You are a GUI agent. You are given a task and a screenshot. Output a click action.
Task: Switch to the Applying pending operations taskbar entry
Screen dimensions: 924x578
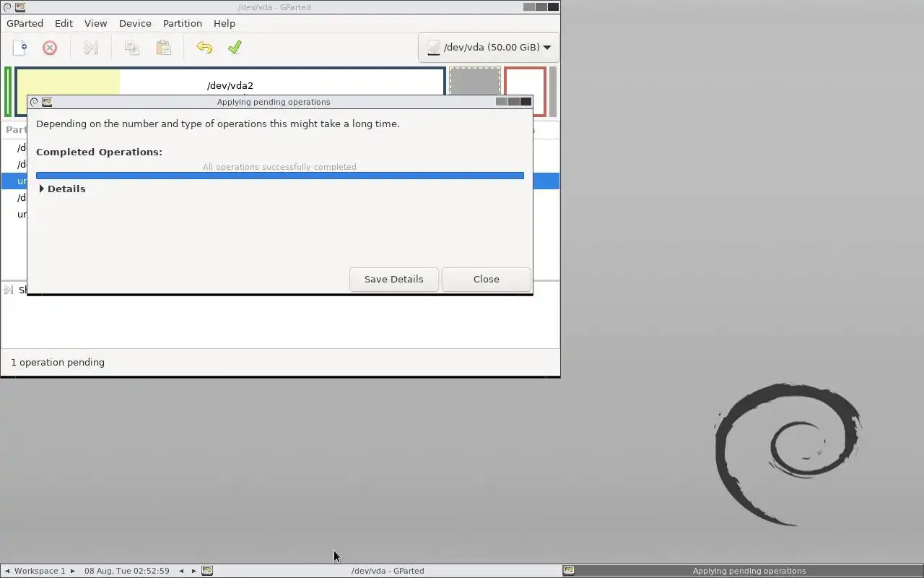pos(743,571)
